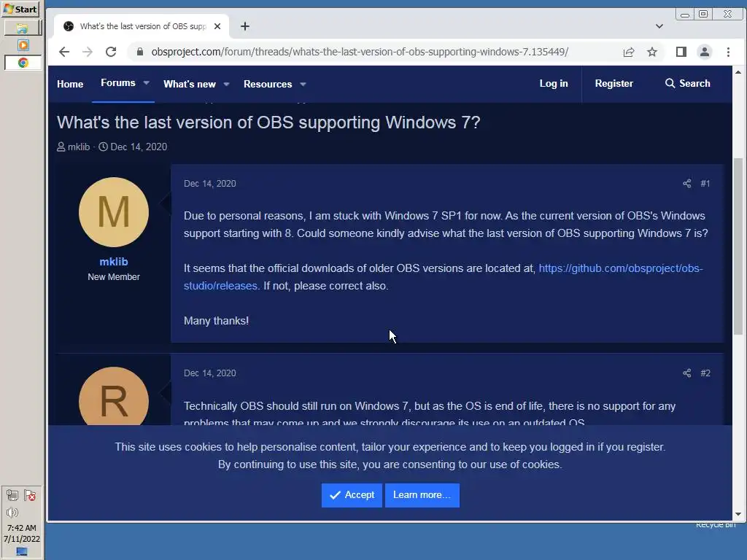Accept the cookie notice

352,495
